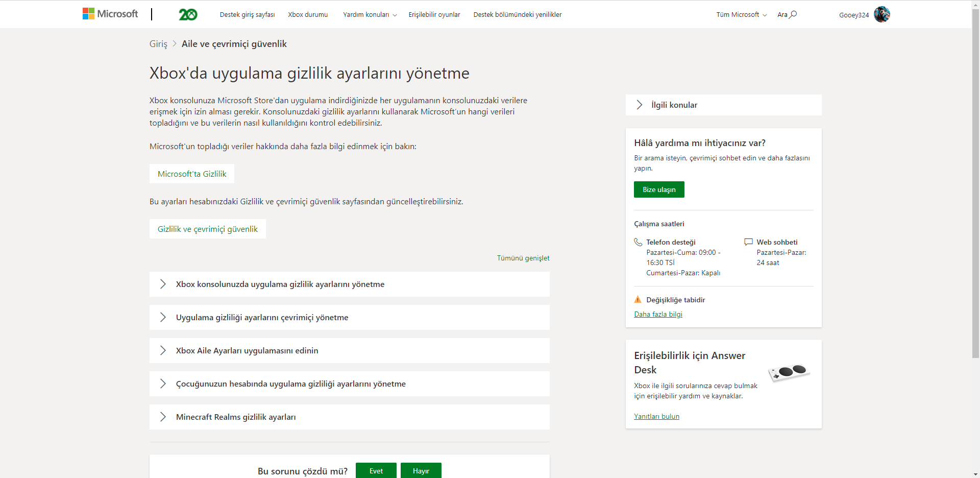This screenshot has height=478, width=980.
Task: Expand 'Xbox Aile Ayarları uygulamasını edinin'
Action: click(x=350, y=350)
